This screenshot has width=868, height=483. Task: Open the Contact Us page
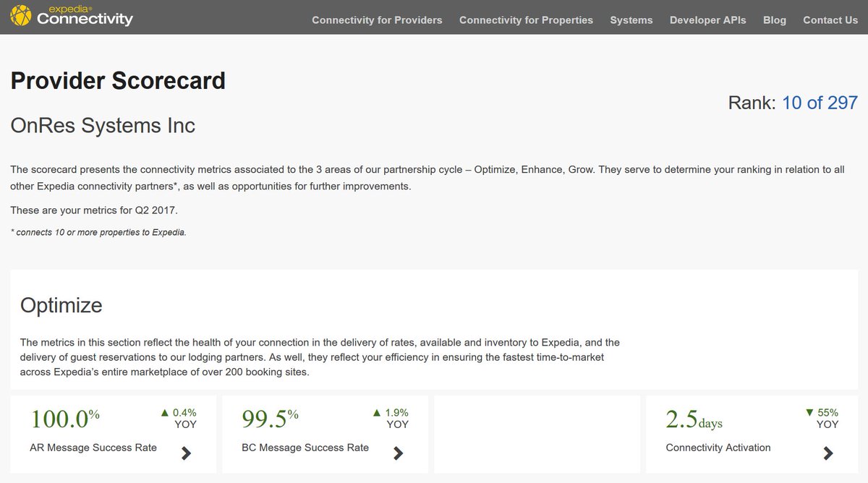point(830,20)
